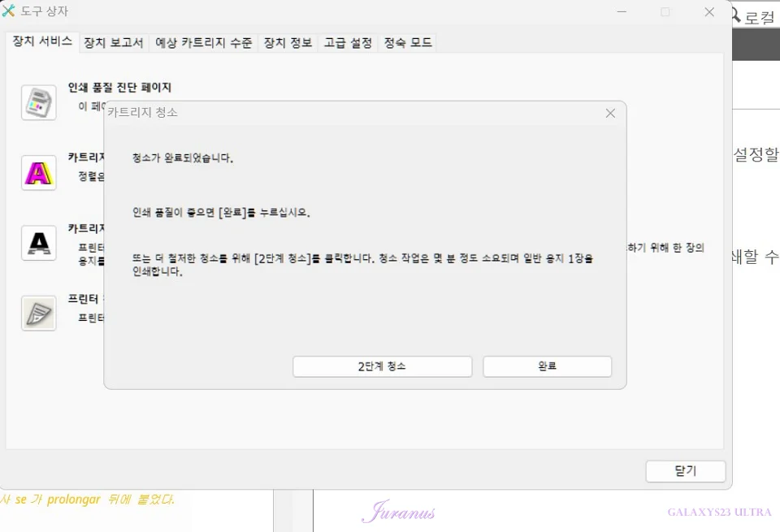Switch to the 장치 보고서 tab
Viewport: 780px width, 532px height.
[x=114, y=42]
